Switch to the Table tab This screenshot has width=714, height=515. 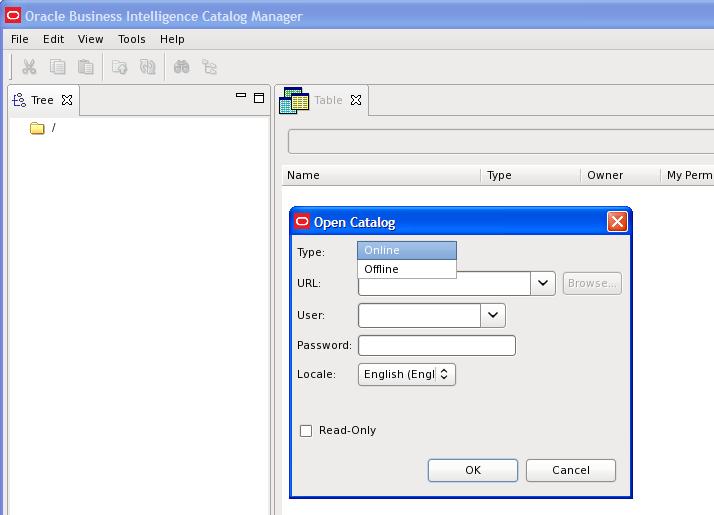pos(327,100)
